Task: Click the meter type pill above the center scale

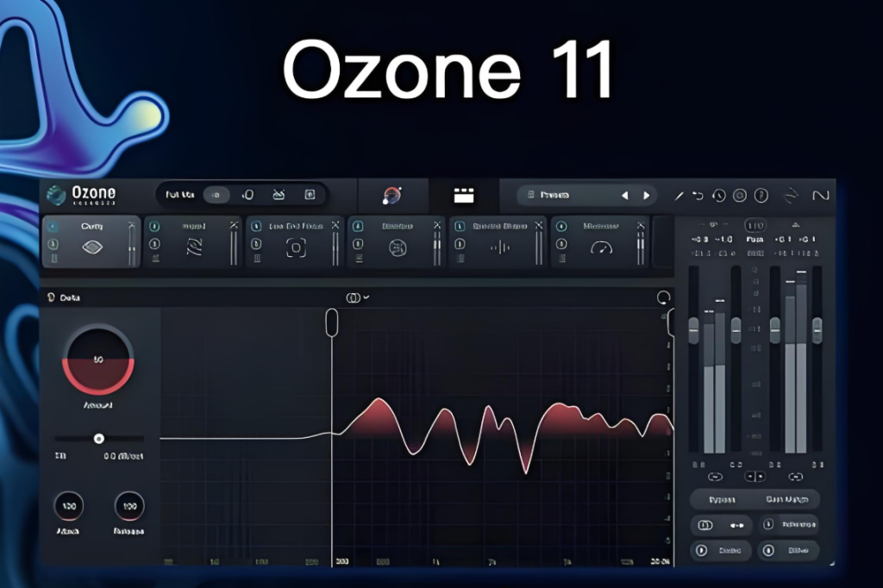Action: (755, 226)
